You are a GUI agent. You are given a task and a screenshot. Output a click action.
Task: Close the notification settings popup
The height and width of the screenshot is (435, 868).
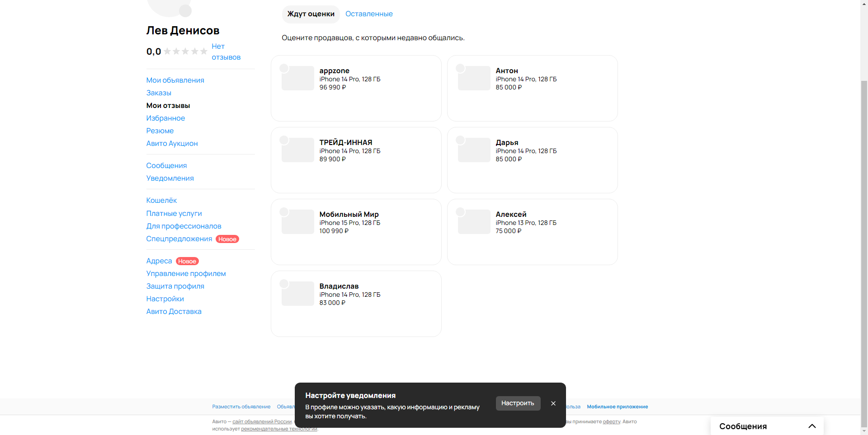[x=553, y=403]
